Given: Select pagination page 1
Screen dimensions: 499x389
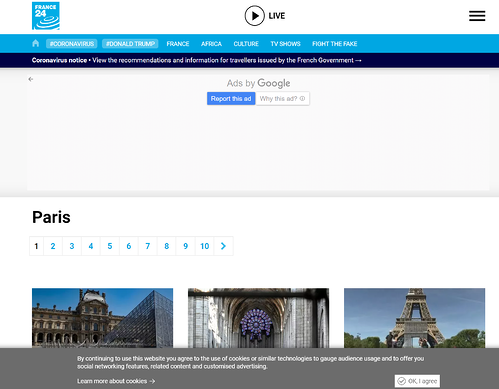Looking at the screenshot, I should click(x=36, y=246).
